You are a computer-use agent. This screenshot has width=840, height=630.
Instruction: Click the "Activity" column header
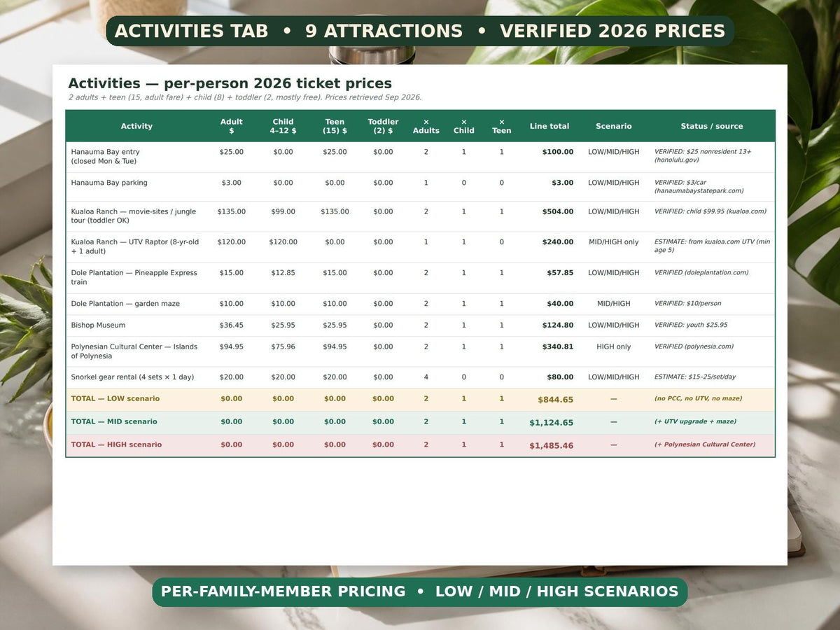pos(136,126)
